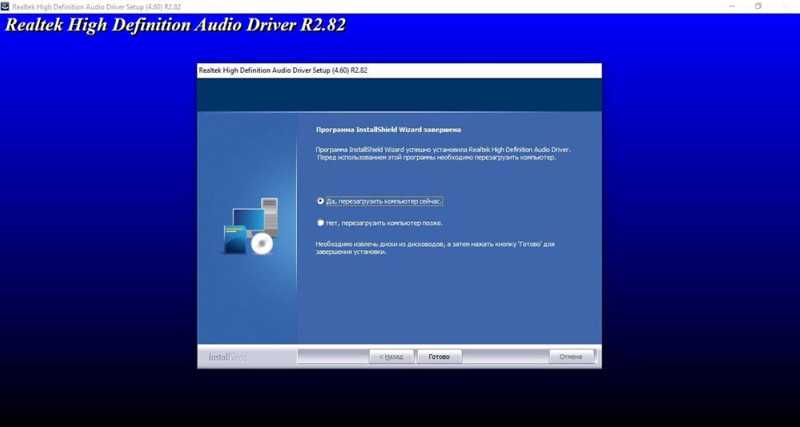Click the Realtek setup icon in title bar
Viewport: 800px width, 427px height.
click(6, 6)
